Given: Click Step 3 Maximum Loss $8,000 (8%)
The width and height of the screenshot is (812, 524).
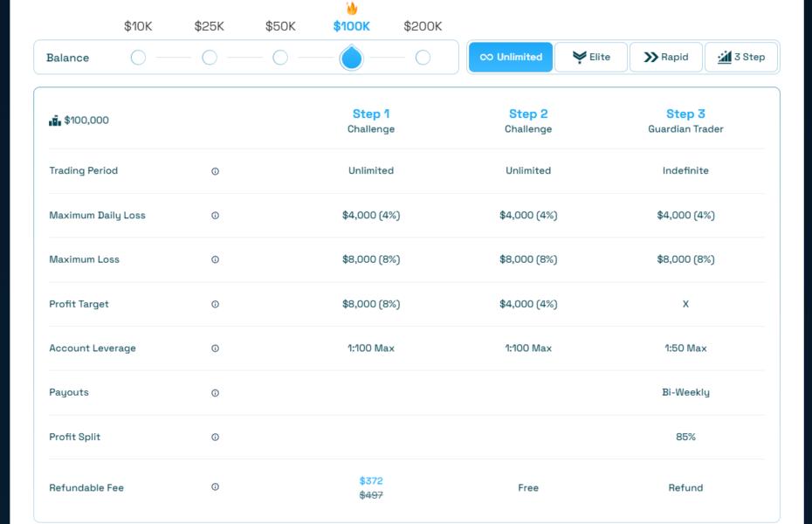Looking at the screenshot, I should (685, 259).
